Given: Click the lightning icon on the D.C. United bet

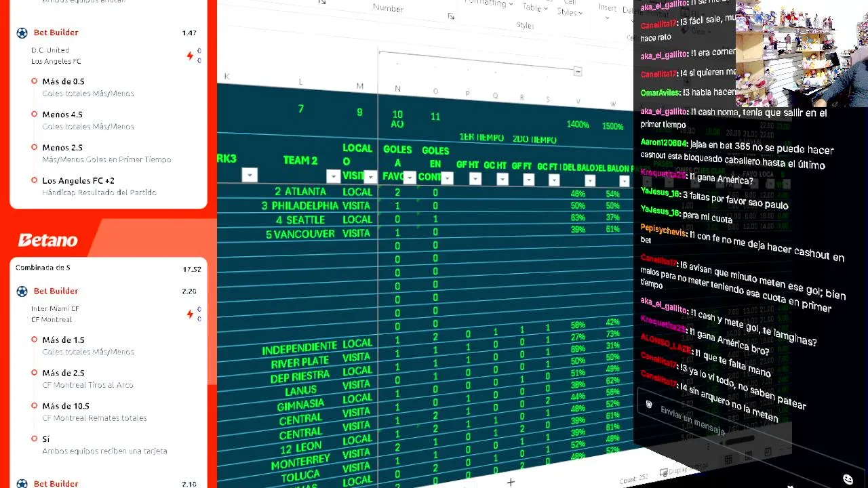Looking at the screenshot, I should click(x=190, y=56).
